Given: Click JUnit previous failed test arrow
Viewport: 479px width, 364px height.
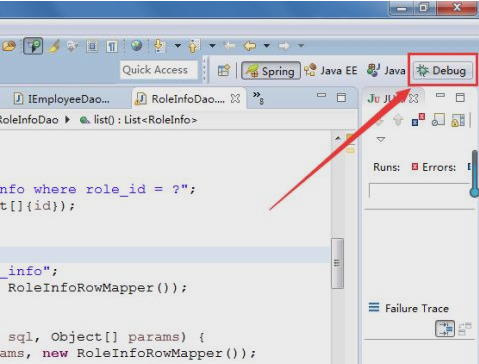Looking at the screenshot, I should [x=398, y=120].
